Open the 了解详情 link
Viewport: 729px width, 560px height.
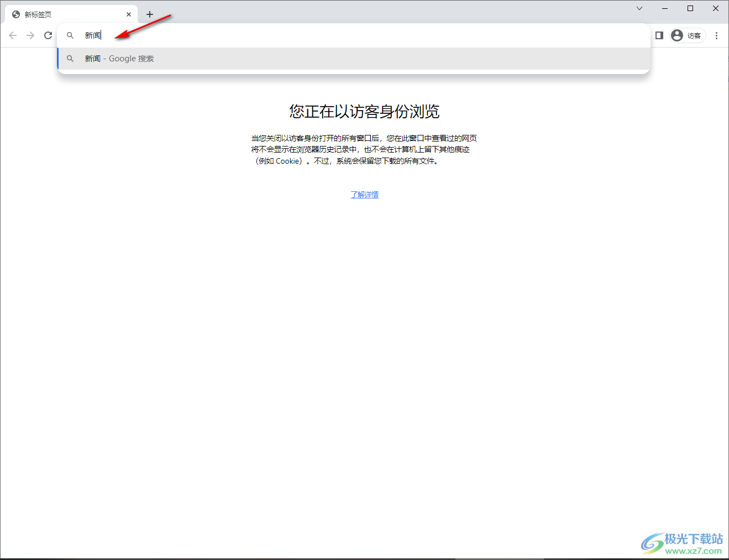coord(365,195)
